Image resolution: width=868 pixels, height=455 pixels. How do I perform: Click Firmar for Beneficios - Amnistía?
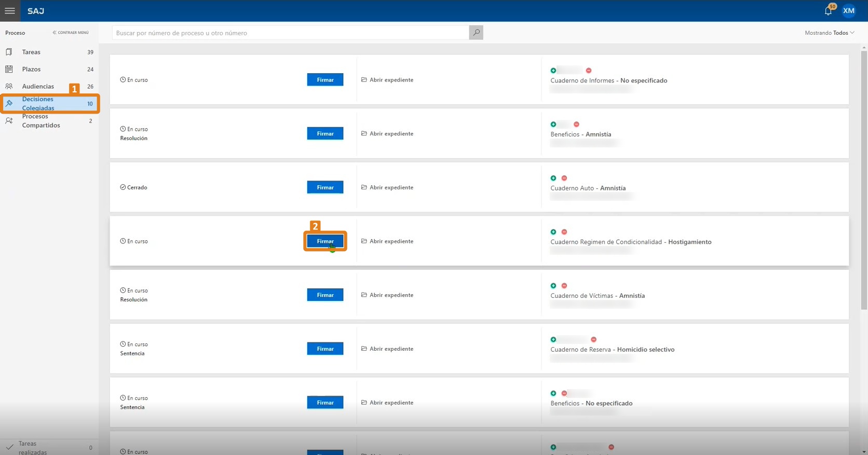[x=325, y=133]
